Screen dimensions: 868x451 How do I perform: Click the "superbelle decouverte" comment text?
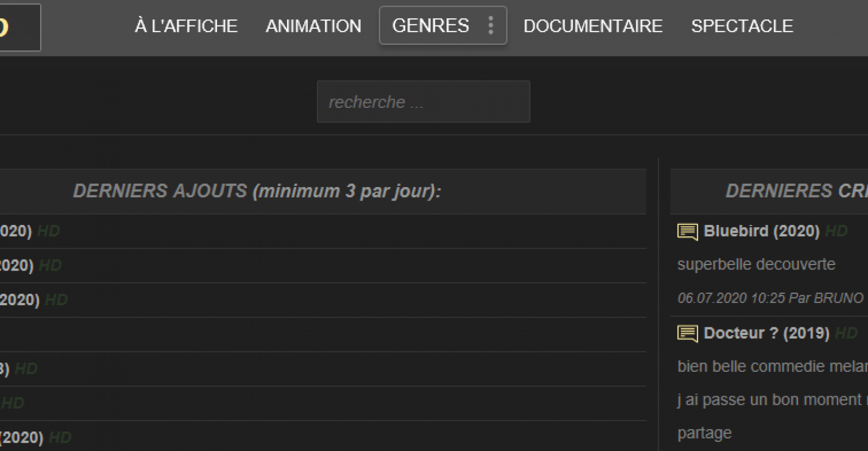tap(756, 265)
